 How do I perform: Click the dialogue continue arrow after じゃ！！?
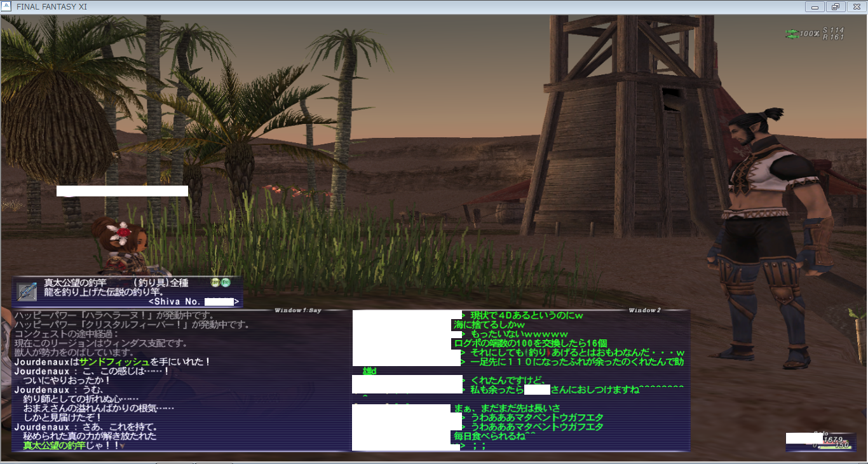122,446
